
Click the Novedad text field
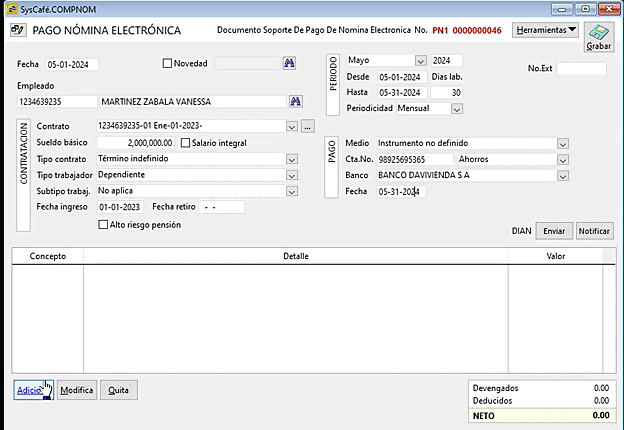247,63
